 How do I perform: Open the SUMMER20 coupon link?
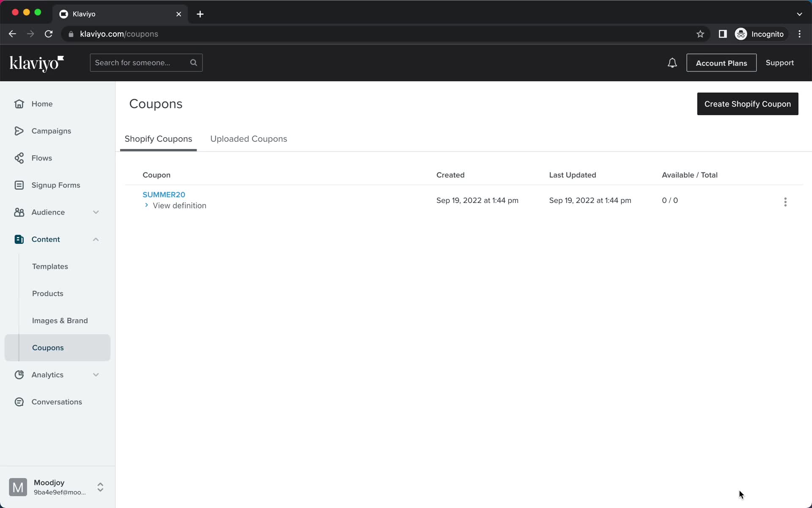[x=164, y=195]
